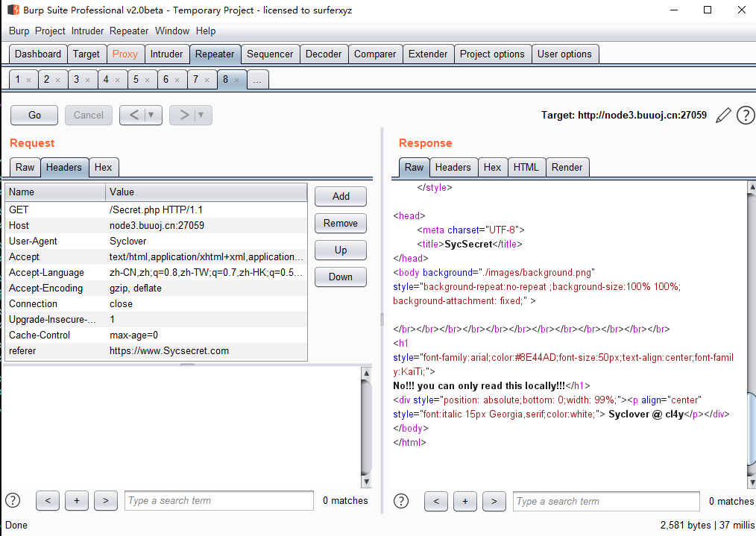Go to next response search match
The width and height of the screenshot is (756, 536).
pyautogui.click(x=494, y=501)
